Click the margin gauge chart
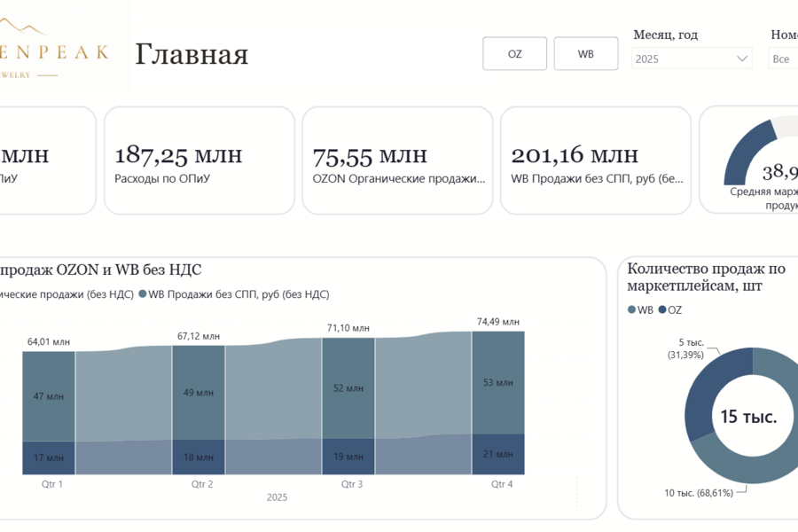798x532 pixels. click(757, 153)
